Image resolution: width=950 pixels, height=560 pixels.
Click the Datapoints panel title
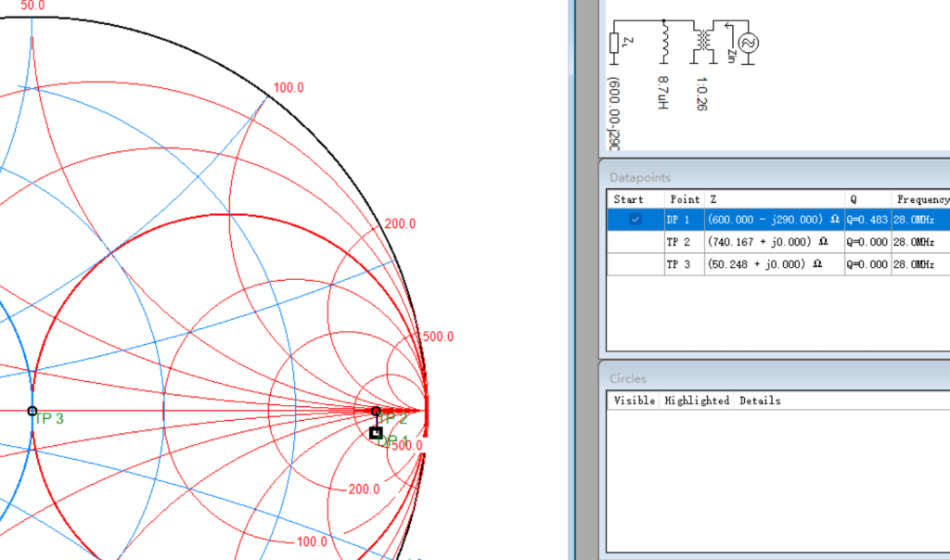coord(640,177)
